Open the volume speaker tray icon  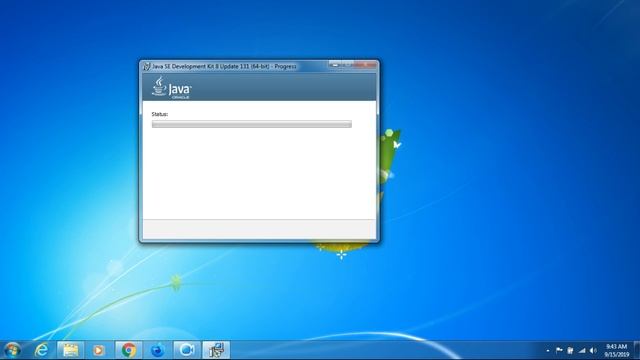click(593, 350)
